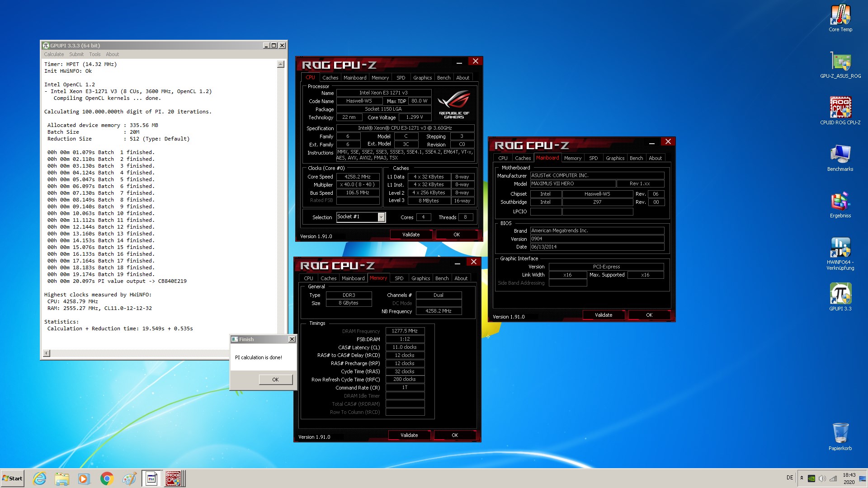Switch Memory window to CPU tab
868x488 pixels.
[x=308, y=278]
